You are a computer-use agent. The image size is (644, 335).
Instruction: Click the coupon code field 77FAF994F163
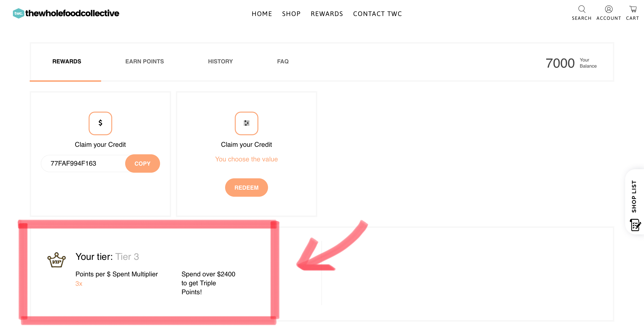tap(83, 163)
